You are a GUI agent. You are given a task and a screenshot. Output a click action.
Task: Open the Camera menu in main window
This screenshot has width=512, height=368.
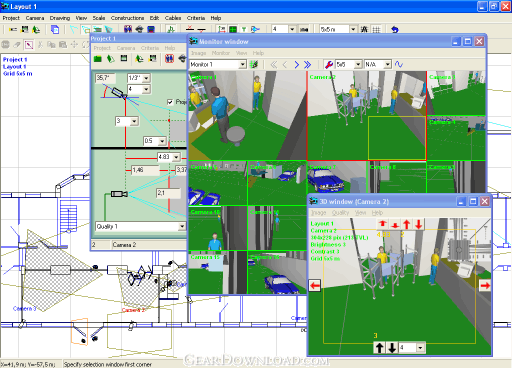click(35, 18)
